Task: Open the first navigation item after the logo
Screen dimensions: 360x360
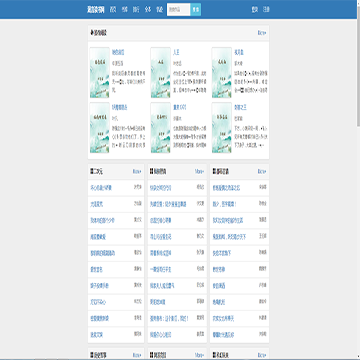Action: tap(113, 10)
